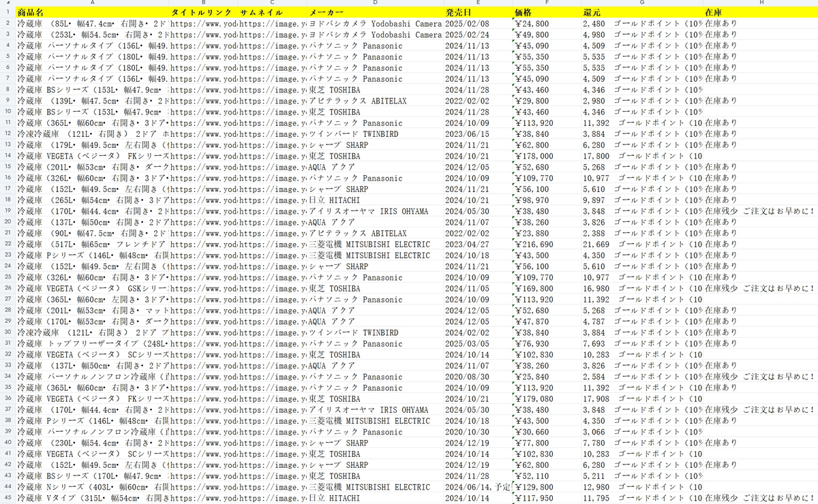Image resolution: width=818 pixels, height=504 pixels.
Task: Click the 価格 header cell
Action: coord(547,12)
